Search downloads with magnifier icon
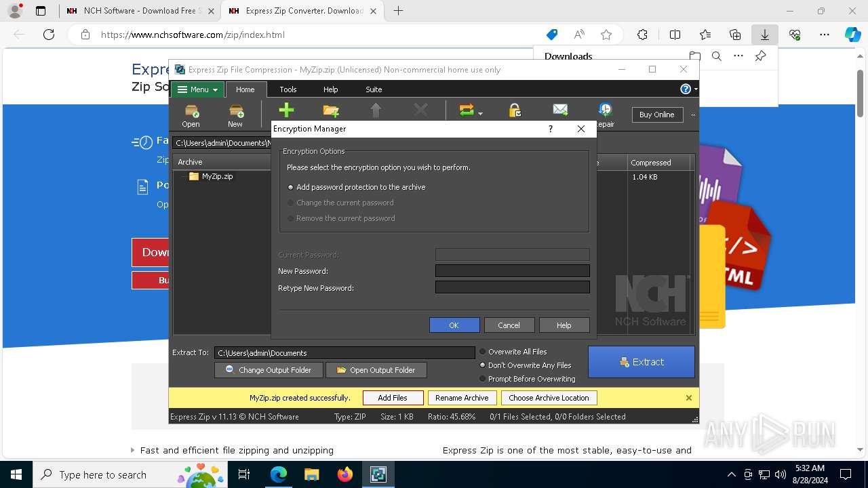Image resolution: width=868 pixels, height=488 pixels. [716, 56]
